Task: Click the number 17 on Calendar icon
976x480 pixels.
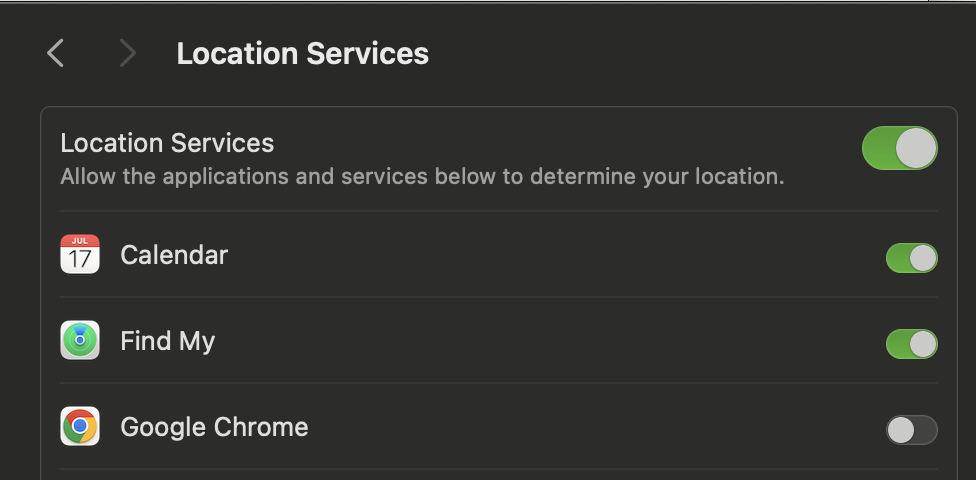Action: (80, 260)
